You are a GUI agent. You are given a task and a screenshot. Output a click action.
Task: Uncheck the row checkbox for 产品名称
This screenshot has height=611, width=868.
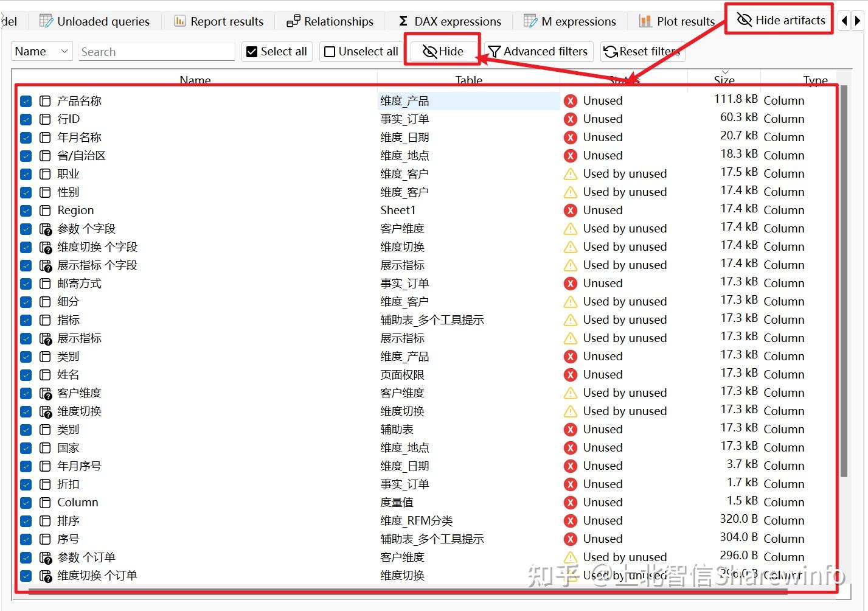[26, 100]
